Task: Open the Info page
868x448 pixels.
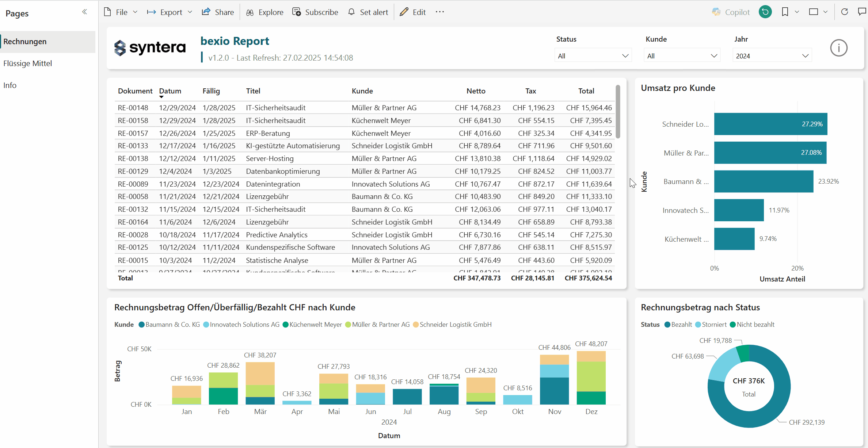Action: coord(10,85)
